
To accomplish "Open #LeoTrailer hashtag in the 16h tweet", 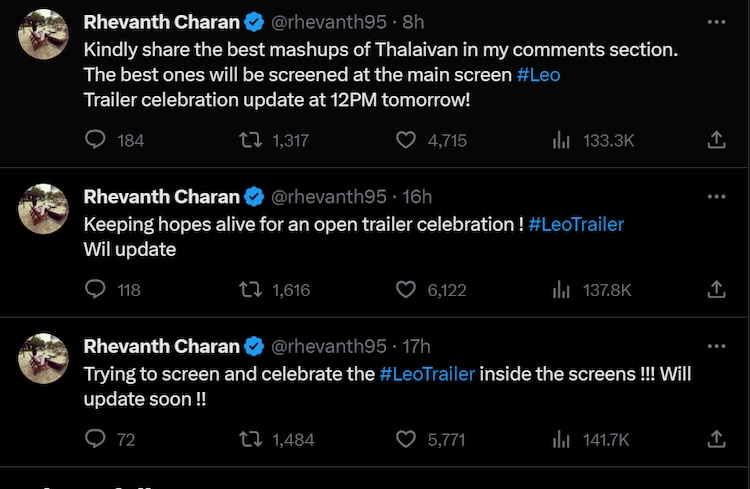I will (x=576, y=224).
